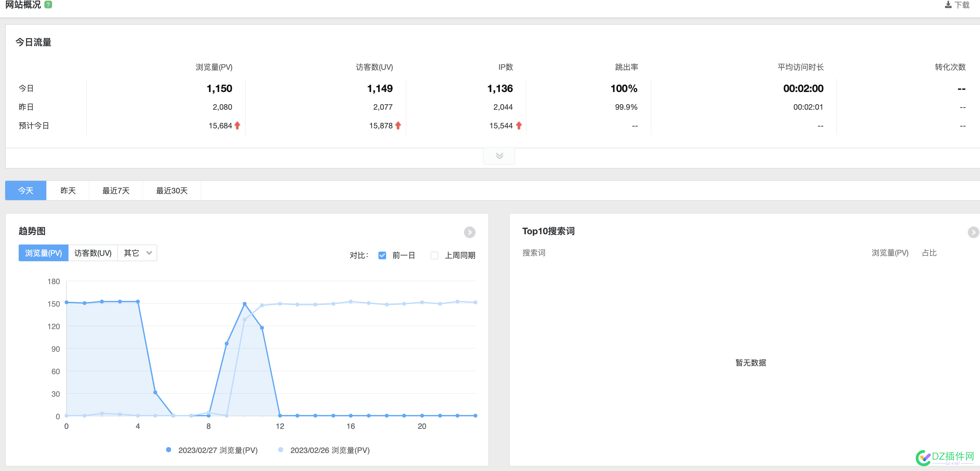This screenshot has height=471, width=980.
Task: Click yesterday's IP count 2,044
Action: coord(503,107)
